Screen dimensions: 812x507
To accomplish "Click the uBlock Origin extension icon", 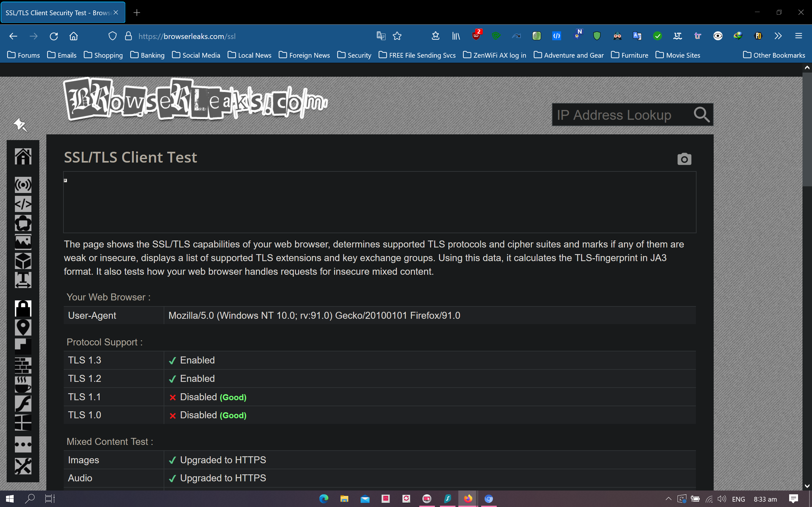I will point(476,36).
